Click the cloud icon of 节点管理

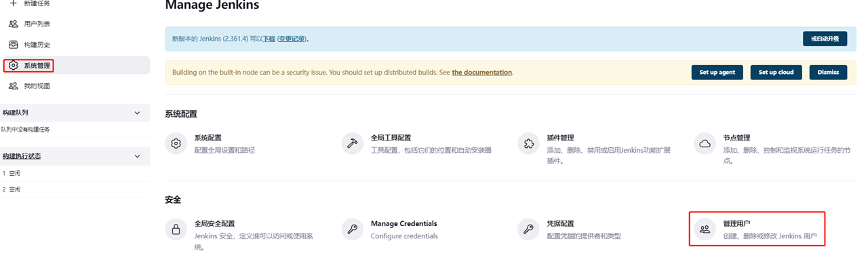click(705, 143)
